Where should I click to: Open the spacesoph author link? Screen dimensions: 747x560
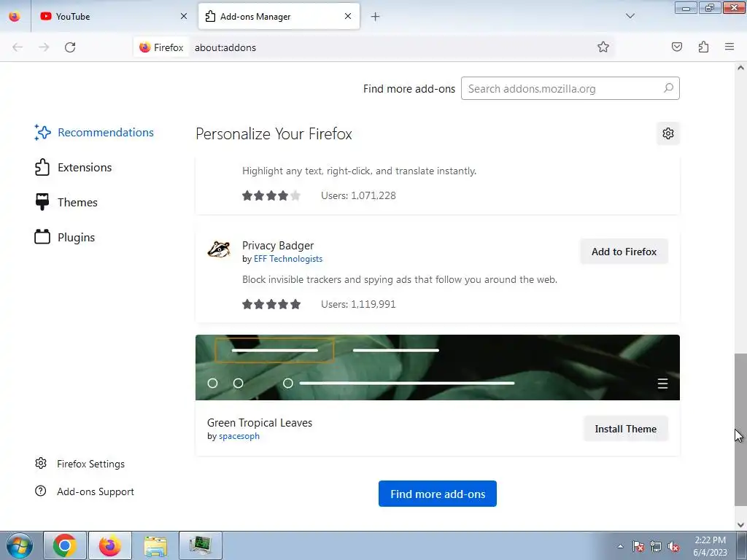click(239, 436)
